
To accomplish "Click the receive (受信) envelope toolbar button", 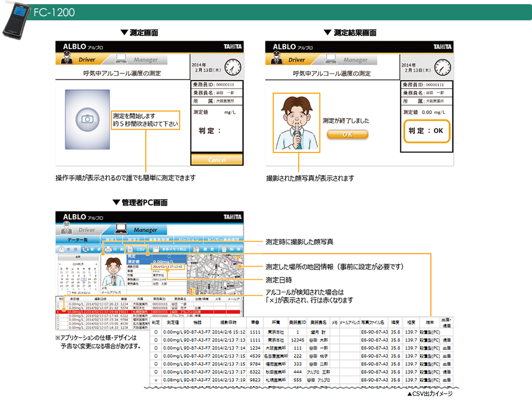I will click(x=68, y=249).
